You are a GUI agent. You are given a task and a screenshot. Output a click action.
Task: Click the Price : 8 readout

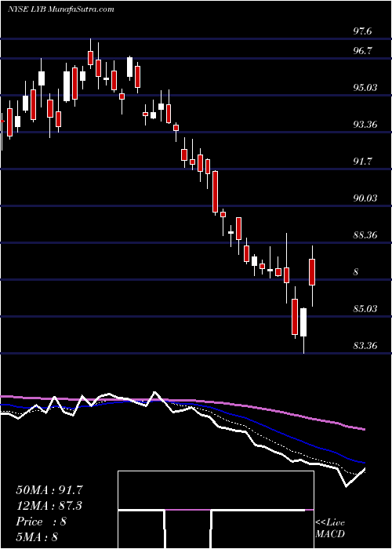(42, 522)
